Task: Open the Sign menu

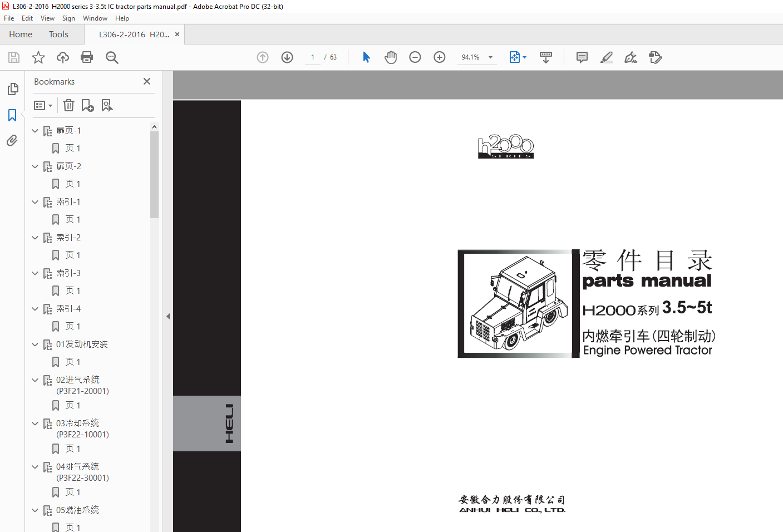Action: point(68,18)
